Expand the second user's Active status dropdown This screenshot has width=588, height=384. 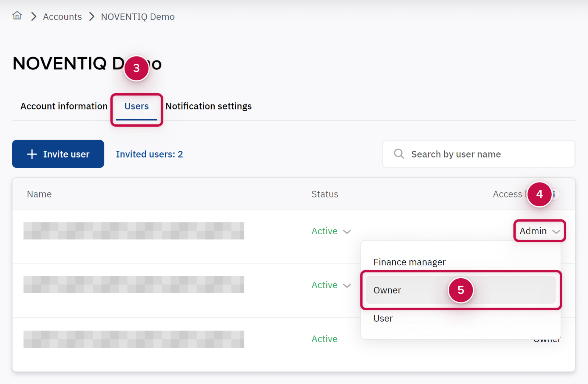(347, 286)
